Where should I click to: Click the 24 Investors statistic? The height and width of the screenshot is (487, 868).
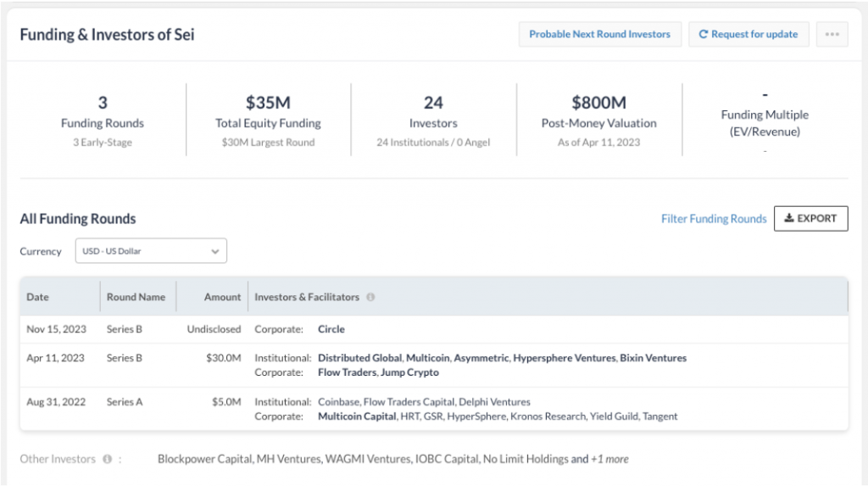(433, 103)
